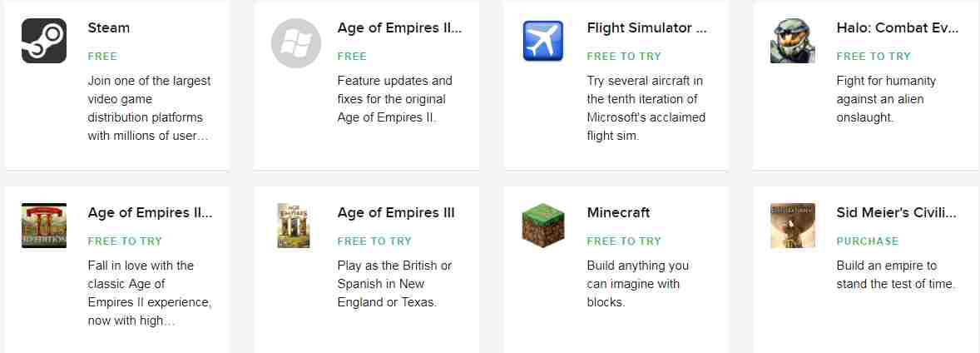980x353 pixels.
Task: Click the Halo: Combat Evolved title
Action: click(x=897, y=27)
